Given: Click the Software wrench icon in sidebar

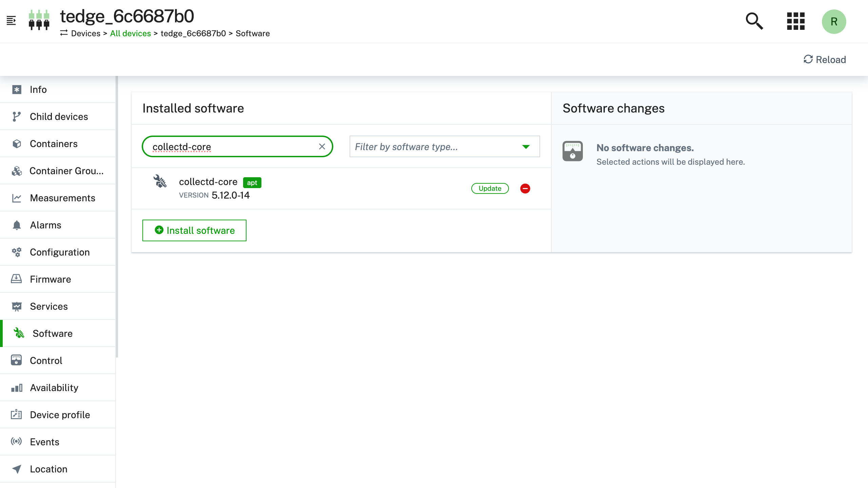Looking at the screenshot, I should pyautogui.click(x=19, y=333).
